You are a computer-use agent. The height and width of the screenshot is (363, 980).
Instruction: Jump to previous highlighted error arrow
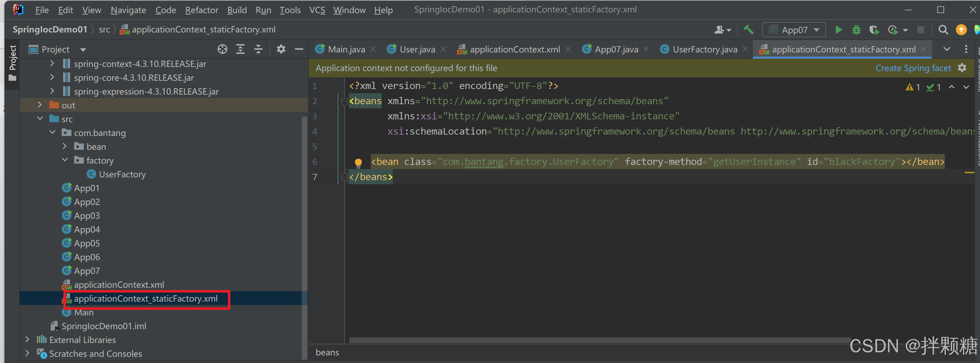pyautogui.click(x=951, y=87)
